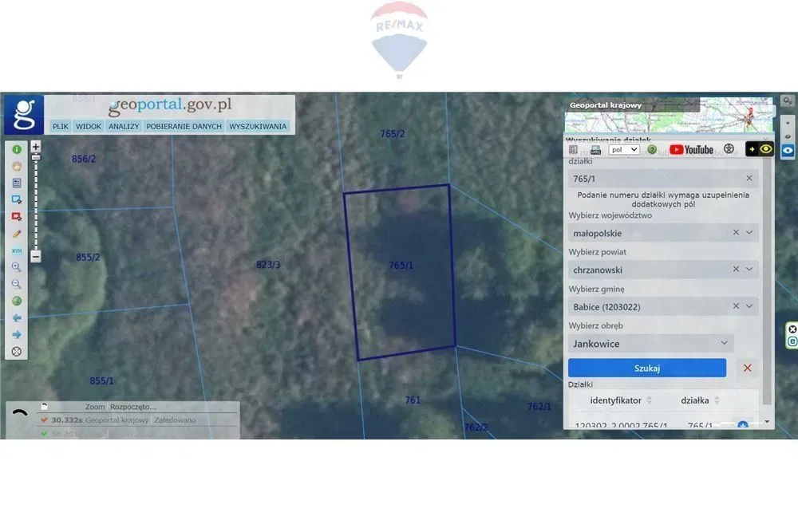Open the ANALIZY menu
The width and height of the screenshot is (798, 532).
tap(124, 126)
